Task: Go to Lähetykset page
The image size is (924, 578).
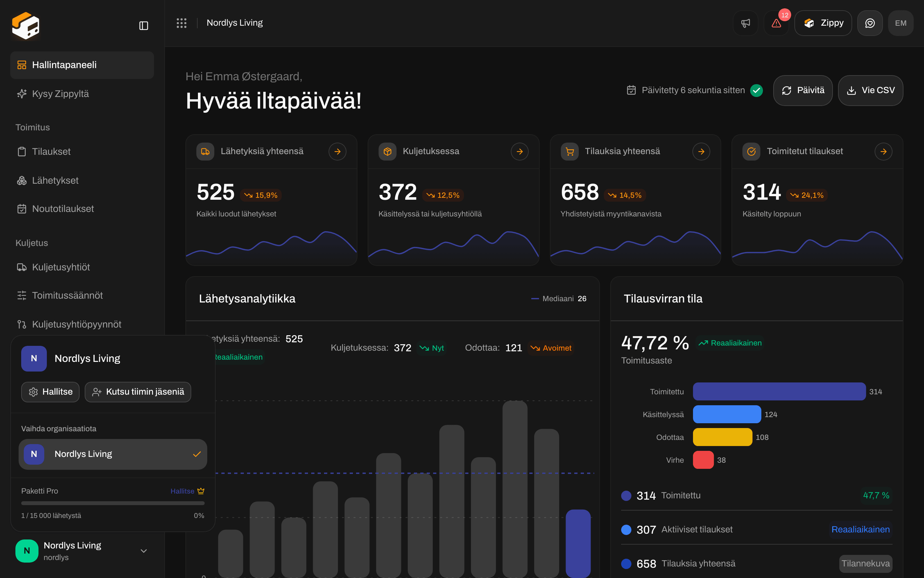Action: [x=82, y=180]
